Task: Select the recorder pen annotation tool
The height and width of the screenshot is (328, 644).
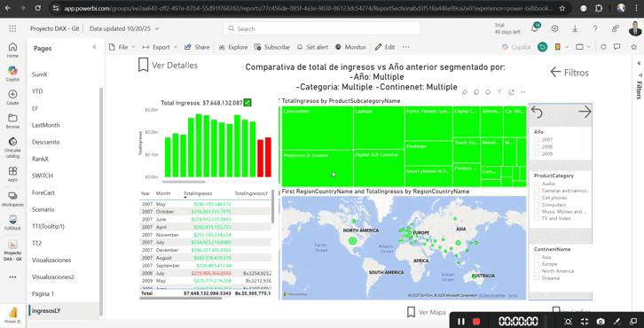Action: (617, 322)
